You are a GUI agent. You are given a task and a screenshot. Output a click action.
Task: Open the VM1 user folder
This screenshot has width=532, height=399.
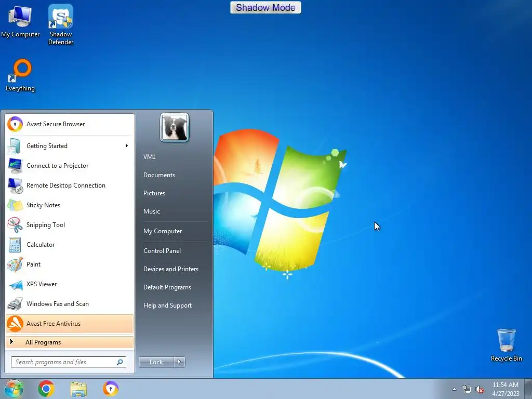click(x=149, y=157)
